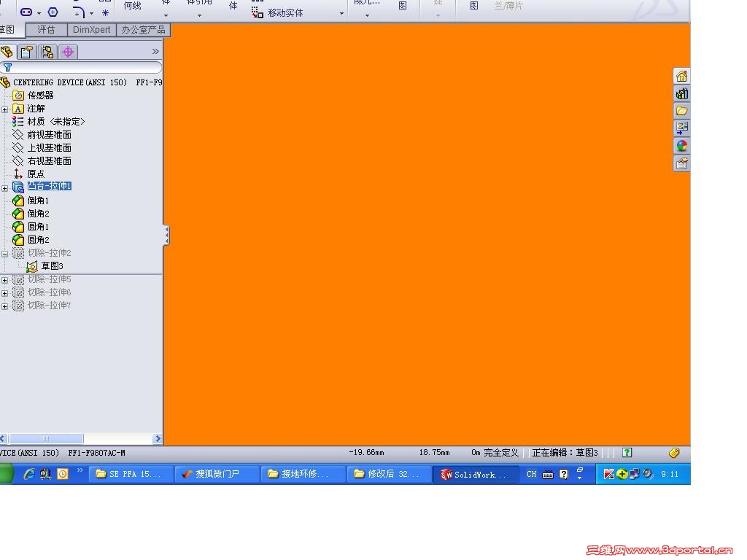Click the yellow tag icon in status bar
The height and width of the screenshot is (560, 747).
[673, 452]
